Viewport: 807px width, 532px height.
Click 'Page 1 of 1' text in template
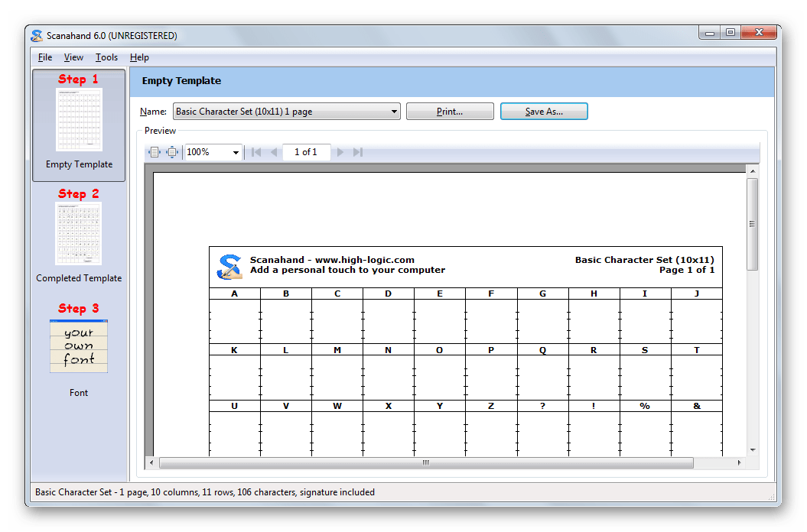pyautogui.click(x=687, y=270)
